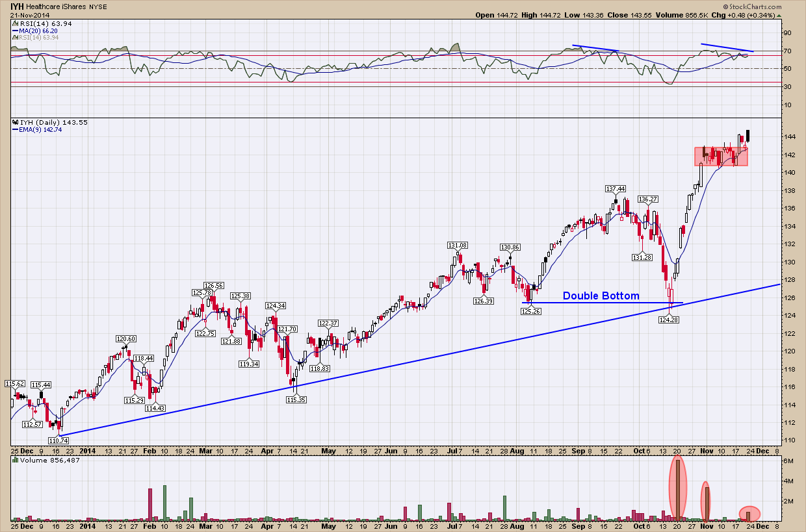Click the 115.62 price label
The image size is (806, 532).
[x=16, y=383]
